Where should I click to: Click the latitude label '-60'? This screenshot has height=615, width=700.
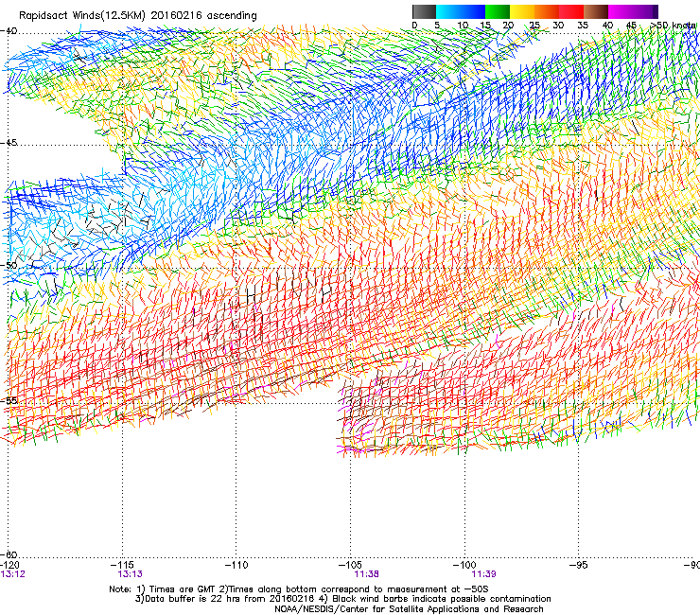click(9, 555)
